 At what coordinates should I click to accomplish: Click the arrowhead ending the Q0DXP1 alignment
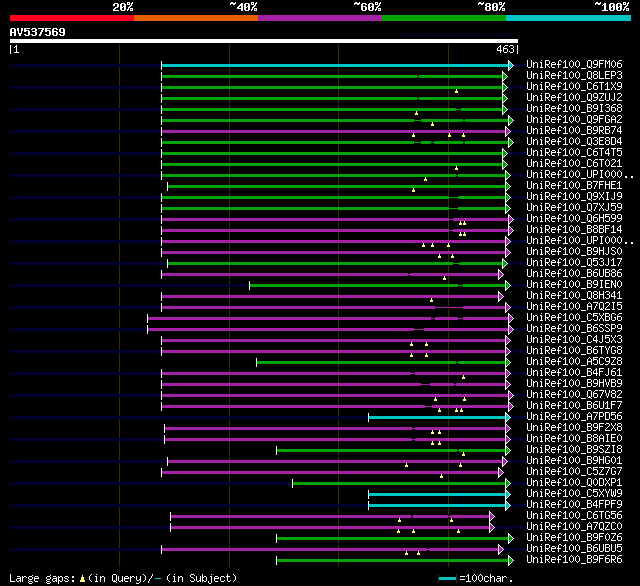(x=508, y=484)
